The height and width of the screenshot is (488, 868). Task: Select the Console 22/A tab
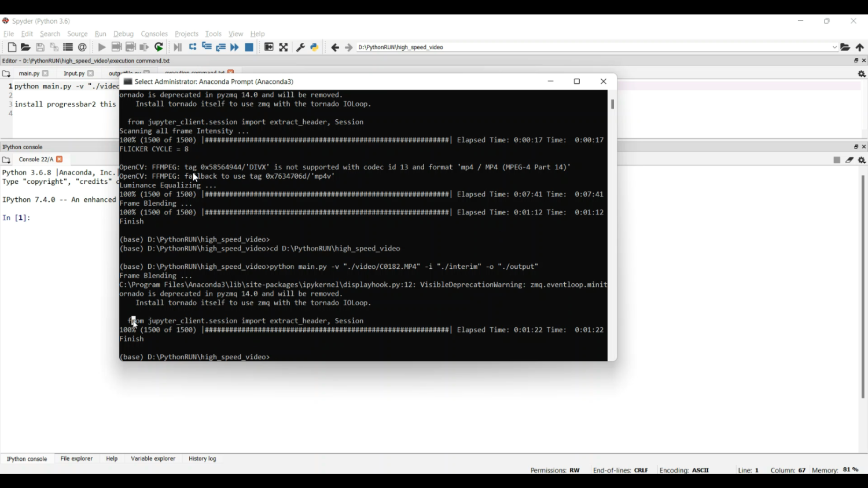[x=36, y=160]
